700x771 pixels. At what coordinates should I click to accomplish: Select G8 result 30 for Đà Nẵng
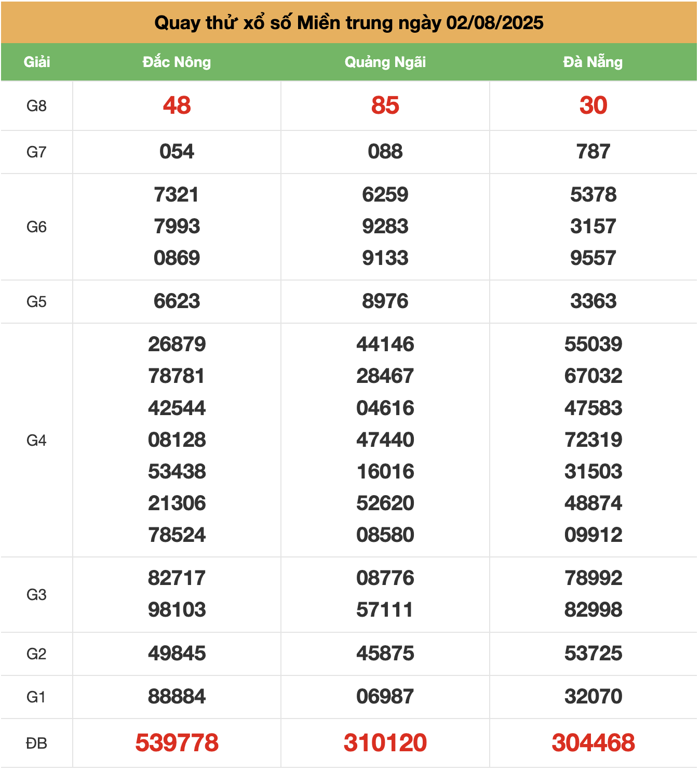(x=593, y=105)
